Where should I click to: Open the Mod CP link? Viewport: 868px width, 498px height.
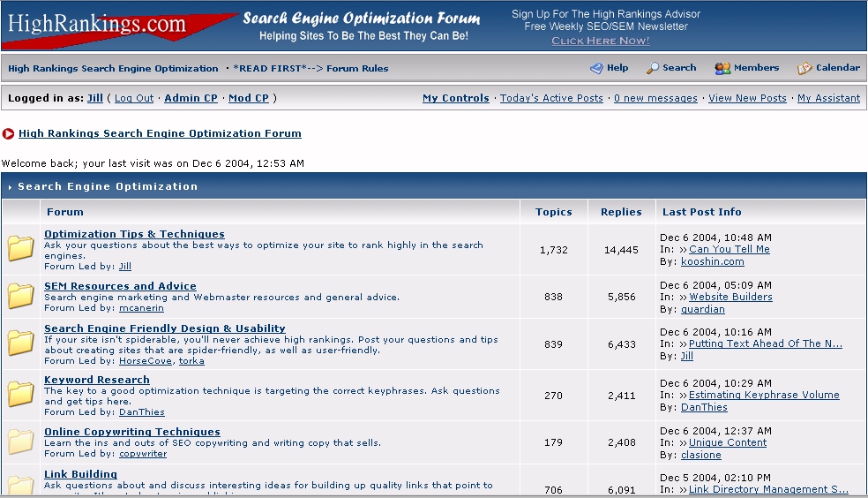(x=249, y=98)
